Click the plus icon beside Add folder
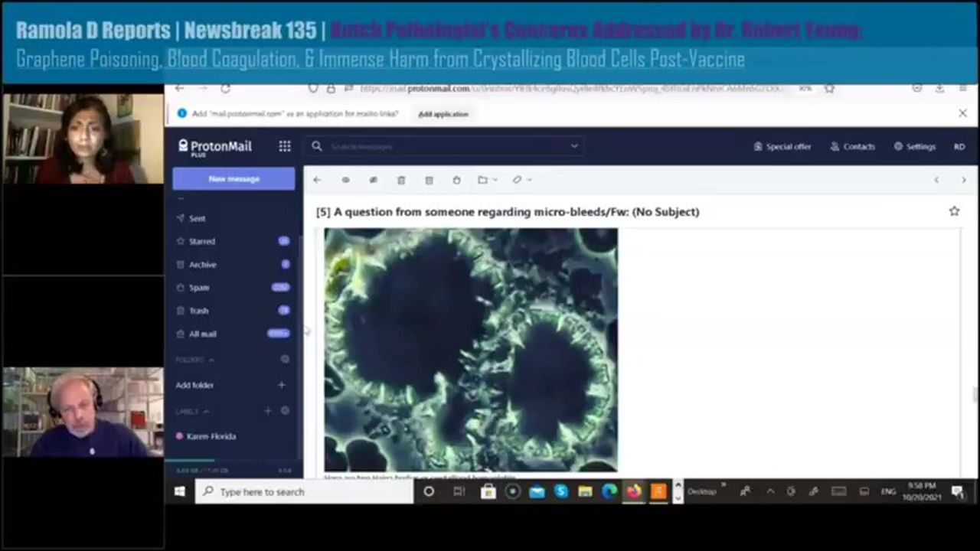Viewport: 980px width, 551px height. pos(282,385)
